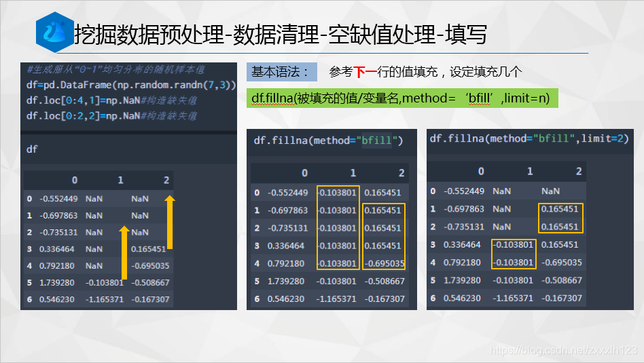
Task: Click the standalone df output cell
Action: [32, 149]
